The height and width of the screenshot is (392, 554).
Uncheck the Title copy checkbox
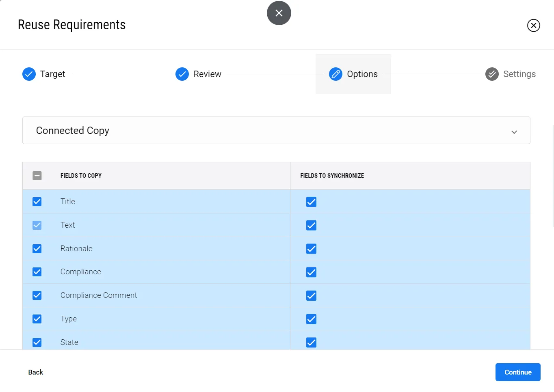[37, 202]
